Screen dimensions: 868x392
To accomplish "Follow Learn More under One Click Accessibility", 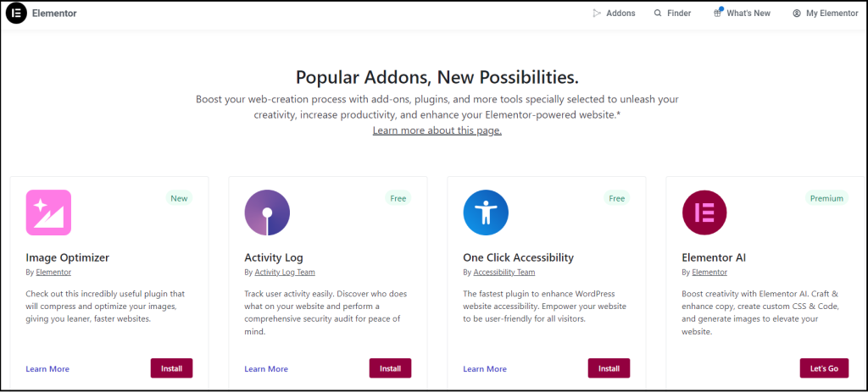I will 485,369.
